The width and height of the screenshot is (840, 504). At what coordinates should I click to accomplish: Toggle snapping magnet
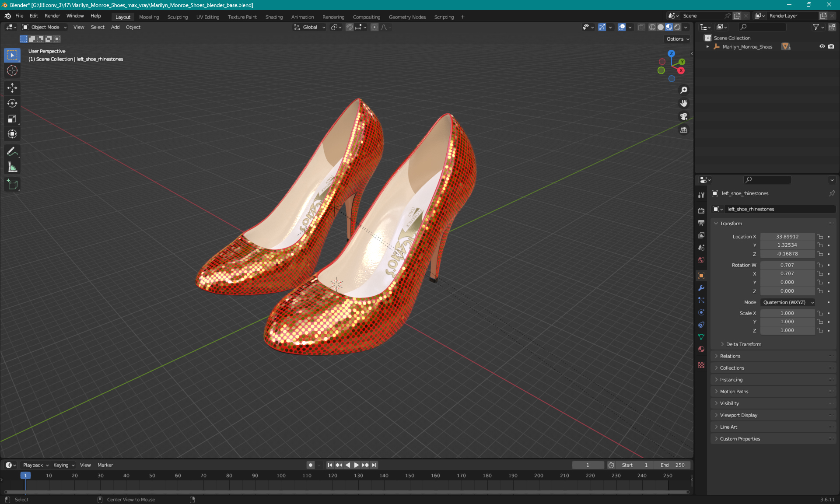click(x=349, y=27)
